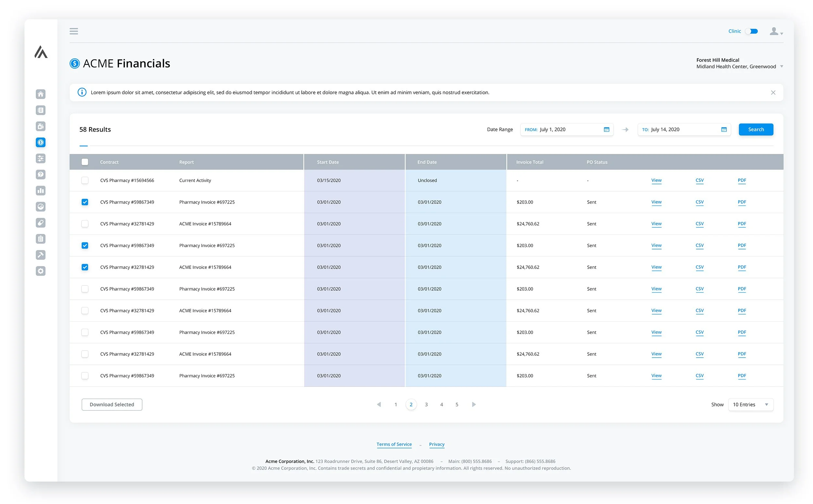Sort by Invoice Total column header
The image size is (813, 504).
click(529, 162)
